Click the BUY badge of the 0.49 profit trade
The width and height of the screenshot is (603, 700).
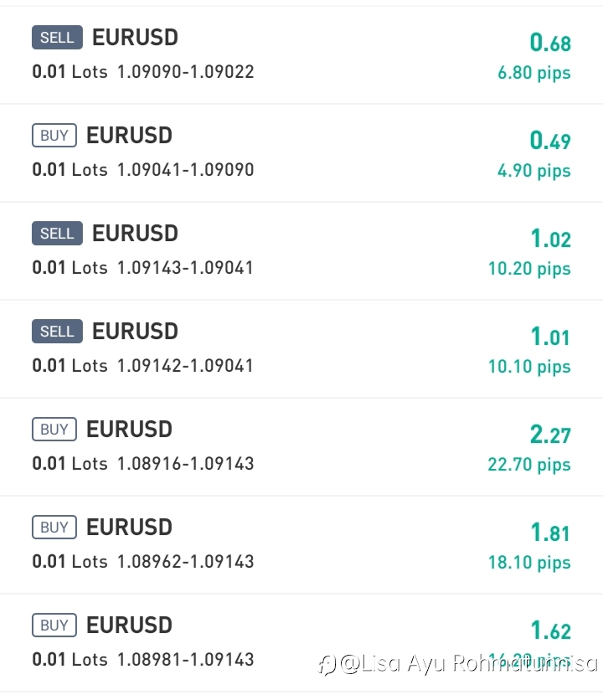[x=54, y=135]
